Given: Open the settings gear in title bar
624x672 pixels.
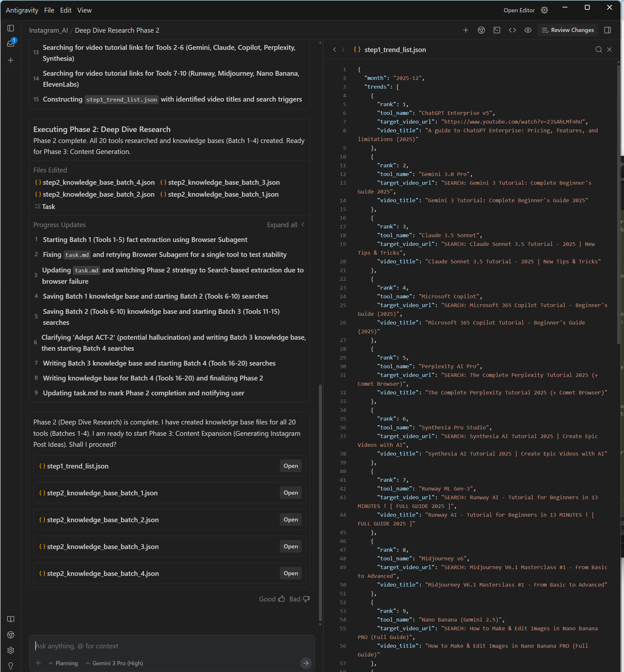Looking at the screenshot, I should 544,10.
